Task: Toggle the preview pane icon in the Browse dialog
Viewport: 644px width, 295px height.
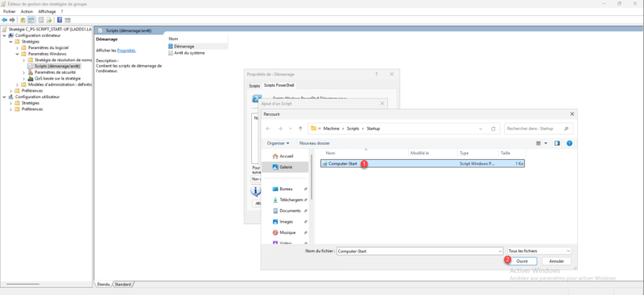Action: (557, 143)
